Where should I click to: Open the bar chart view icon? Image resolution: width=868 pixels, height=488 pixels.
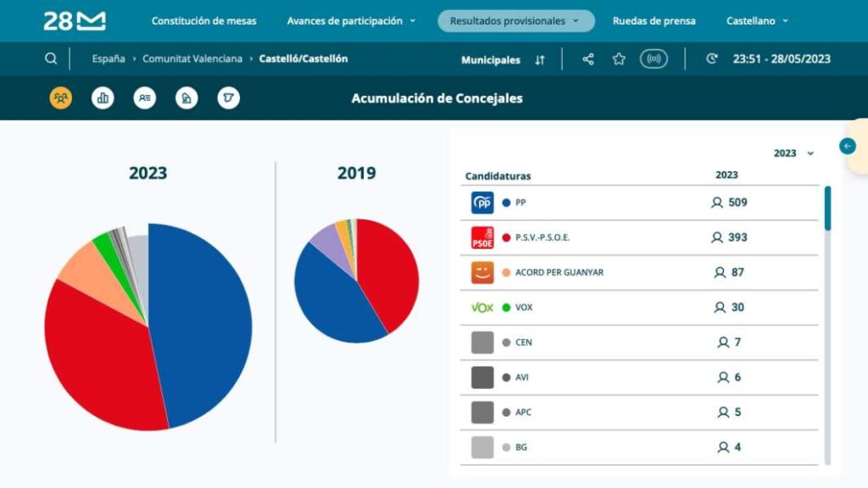click(x=103, y=98)
